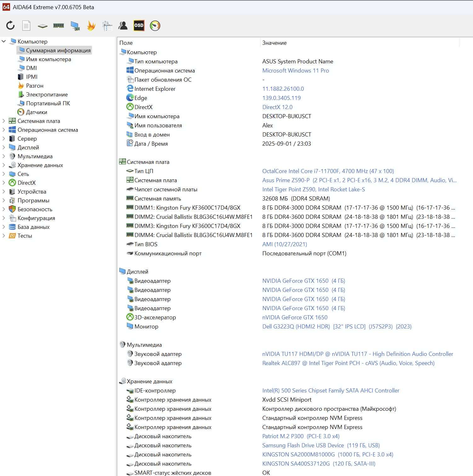Click the AIDA64 title bar logo
This screenshot has width=473, height=476.
click(x=6, y=7)
